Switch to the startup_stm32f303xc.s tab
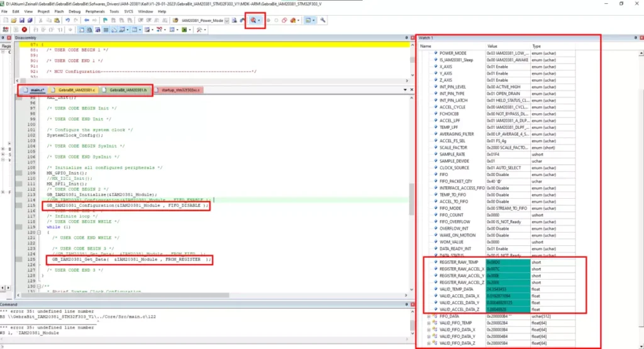Viewport: 644px width, 349px height. point(181,90)
